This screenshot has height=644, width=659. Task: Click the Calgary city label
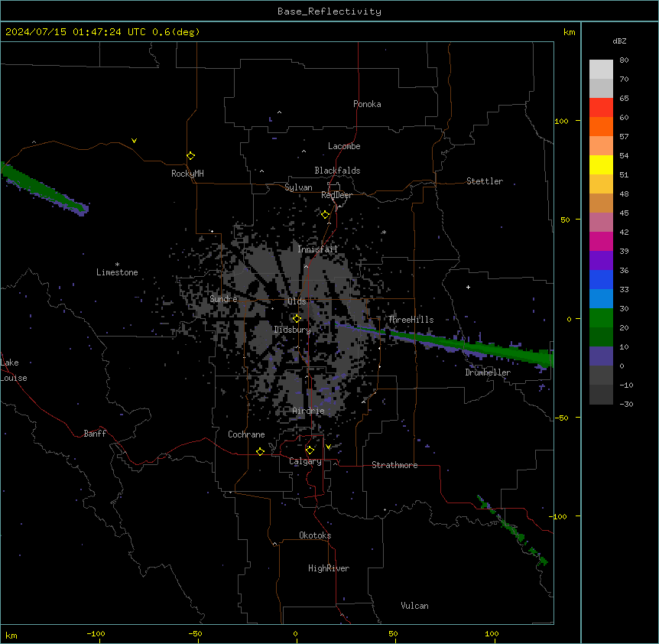click(305, 461)
